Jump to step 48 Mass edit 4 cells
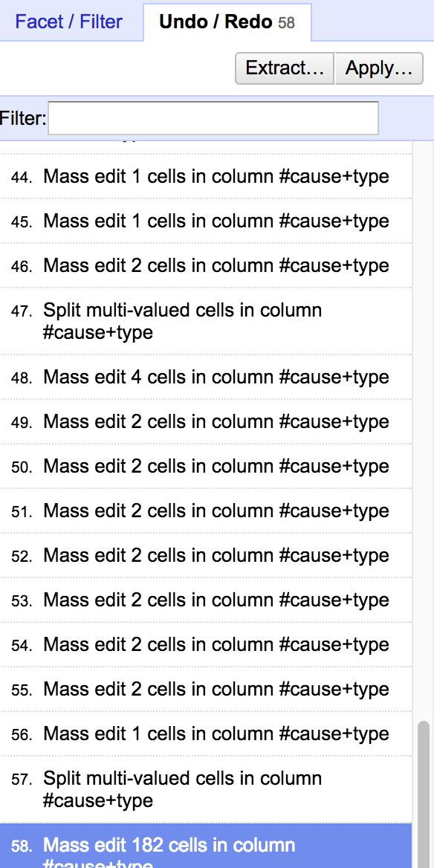 point(206,377)
